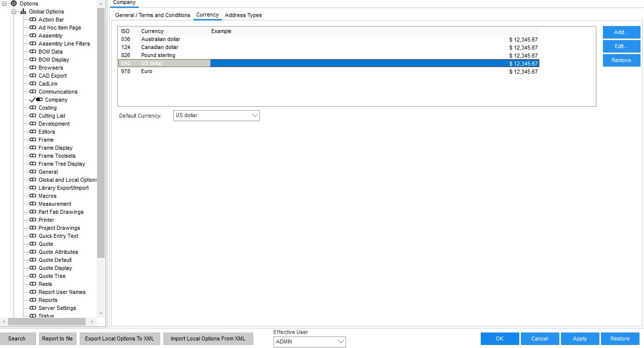Open Report User Names options
The width and height of the screenshot is (644, 348).
click(62, 292)
